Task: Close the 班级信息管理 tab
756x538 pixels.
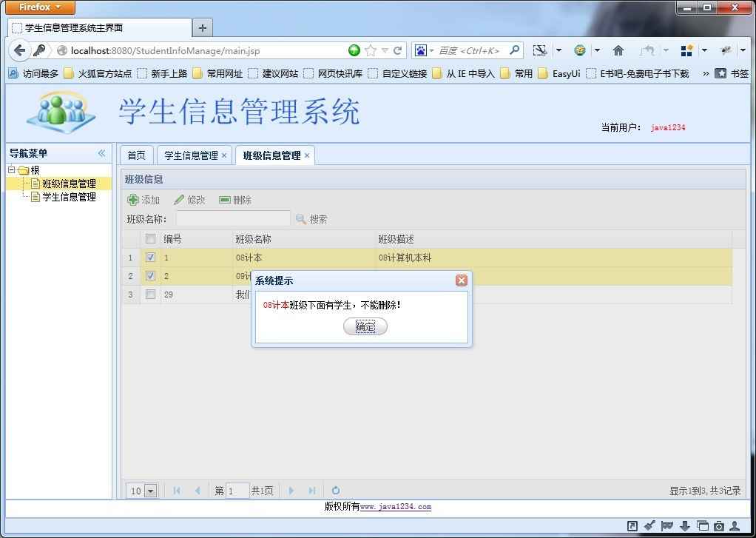Action: tap(307, 155)
